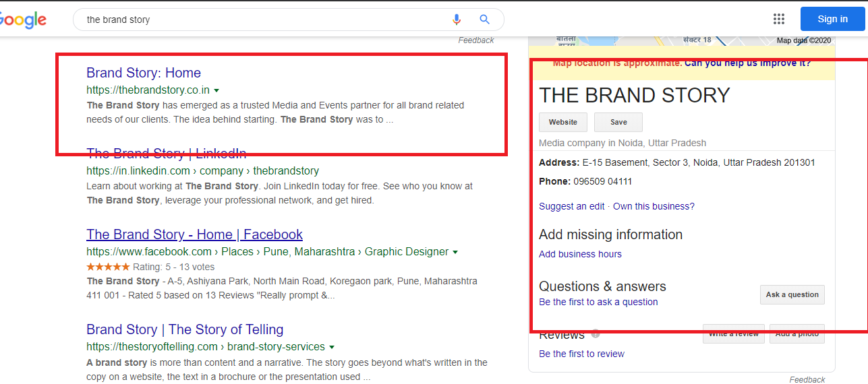Click the Google logo
Viewport: 868px width, 384px height.
(24, 20)
